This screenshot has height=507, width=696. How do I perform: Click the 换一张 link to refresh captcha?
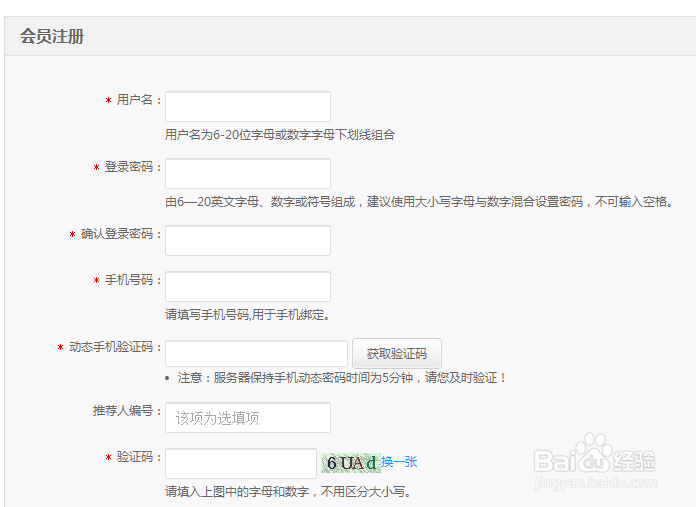click(x=399, y=462)
